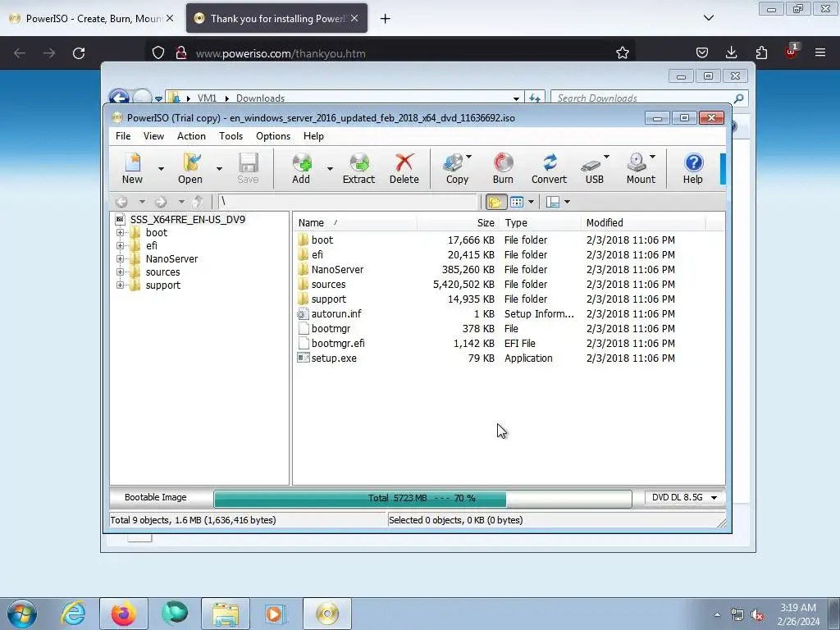Image resolution: width=840 pixels, height=630 pixels.
Task: Click Bootable Image status label
Action: click(155, 498)
